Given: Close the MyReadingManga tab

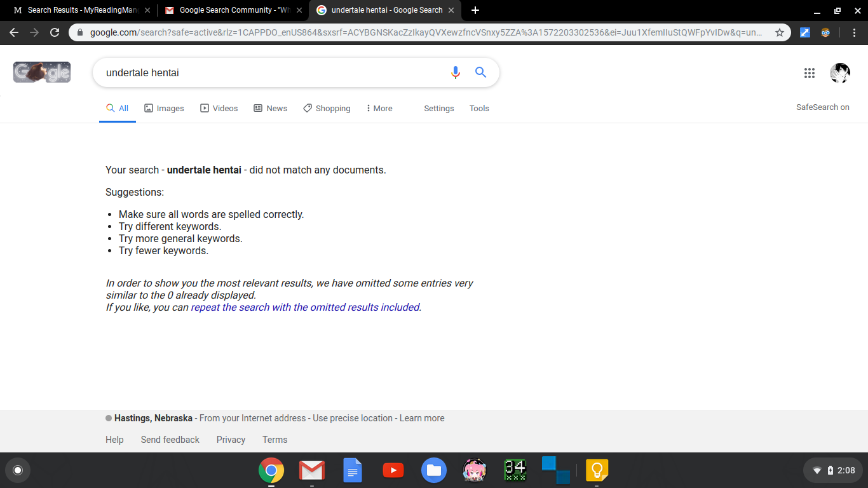Looking at the screenshot, I should [147, 10].
